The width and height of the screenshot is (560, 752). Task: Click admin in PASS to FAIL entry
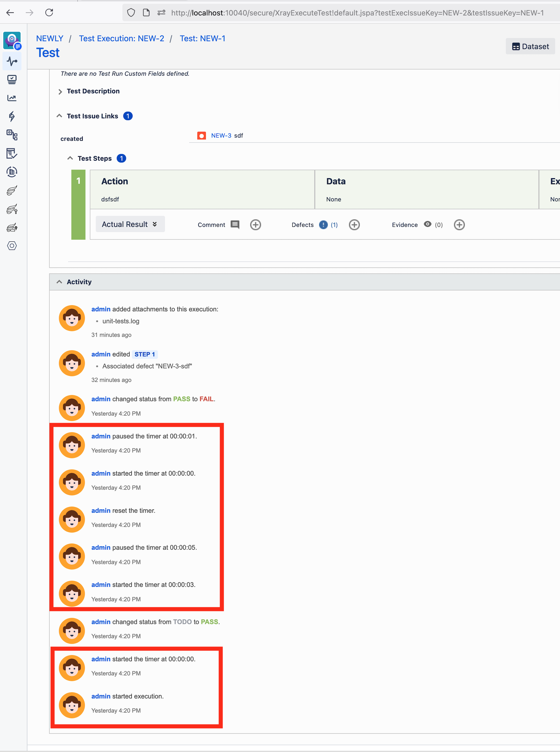[101, 399]
